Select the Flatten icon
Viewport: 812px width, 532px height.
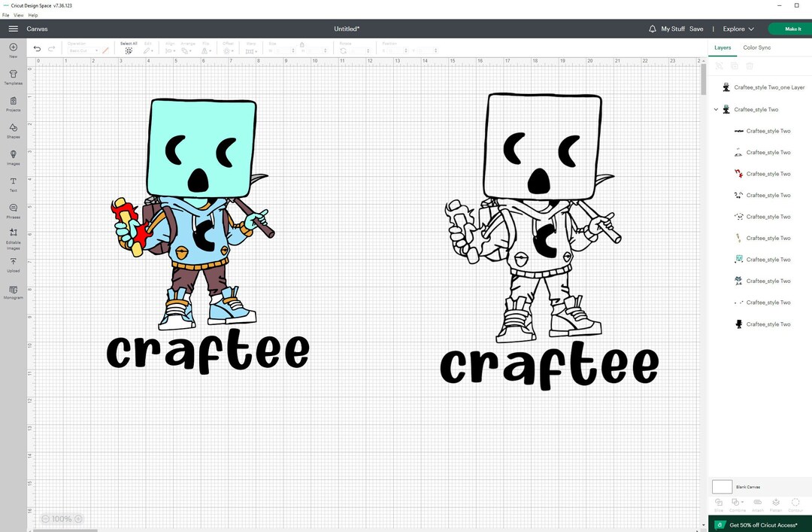776,503
